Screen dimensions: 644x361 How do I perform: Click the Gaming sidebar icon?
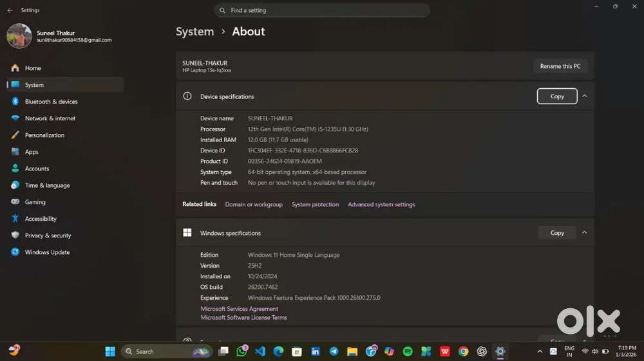[15, 202]
